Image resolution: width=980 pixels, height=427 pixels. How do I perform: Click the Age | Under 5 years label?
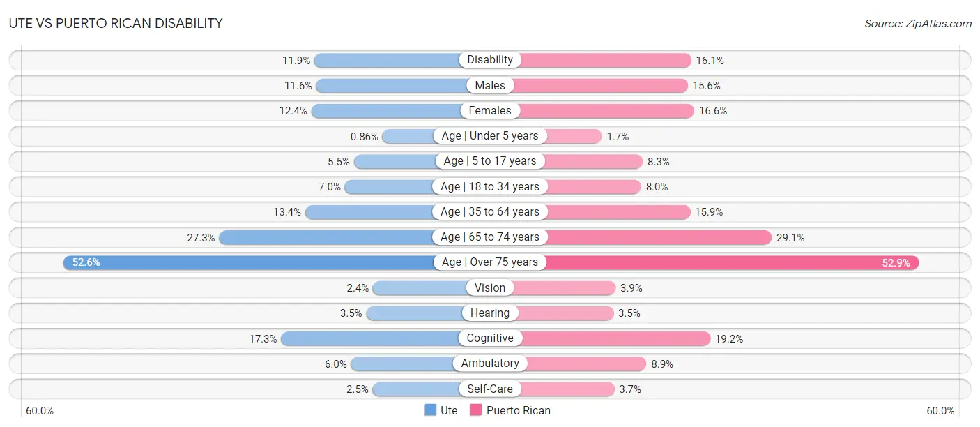coord(490,136)
